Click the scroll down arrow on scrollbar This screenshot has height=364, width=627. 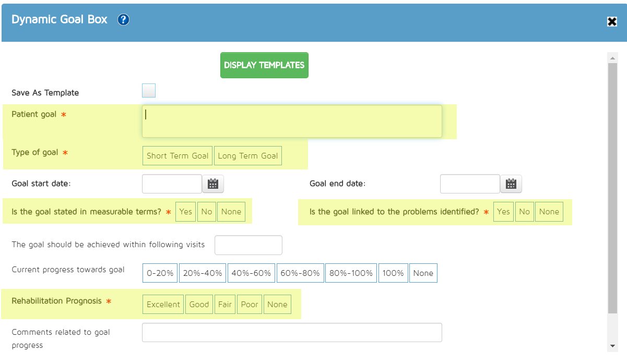click(612, 346)
